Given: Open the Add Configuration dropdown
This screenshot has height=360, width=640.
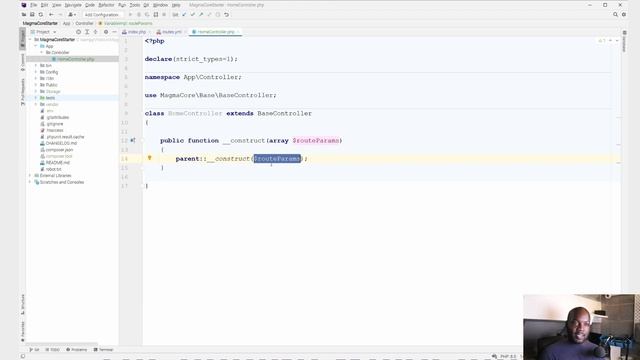Looking at the screenshot, I should click(101, 15).
